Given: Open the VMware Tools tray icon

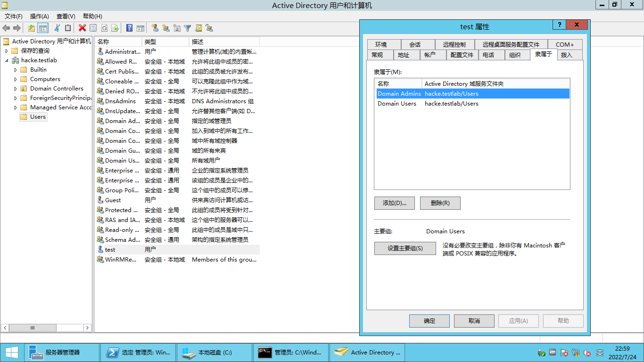Looking at the screenshot, I should (x=553, y=354).
